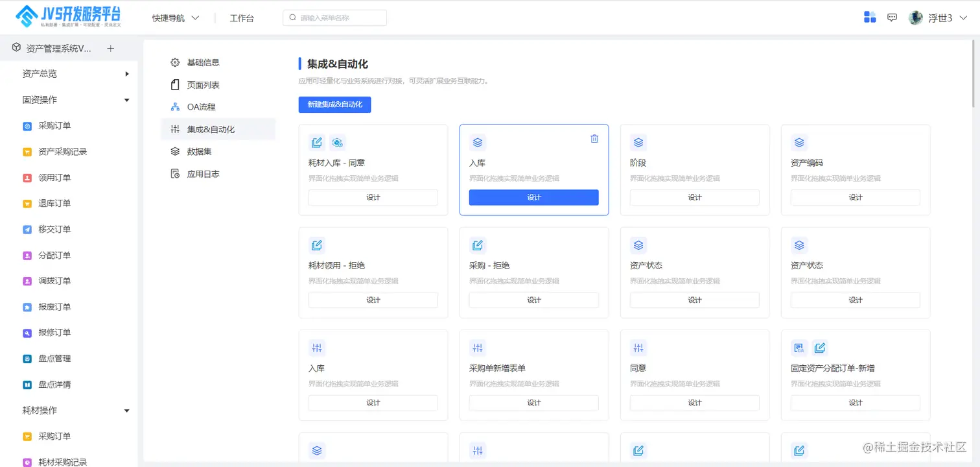Open 盘点管理 in the sidebar
This screenshot has height=467, width=980.
(54, 359)
